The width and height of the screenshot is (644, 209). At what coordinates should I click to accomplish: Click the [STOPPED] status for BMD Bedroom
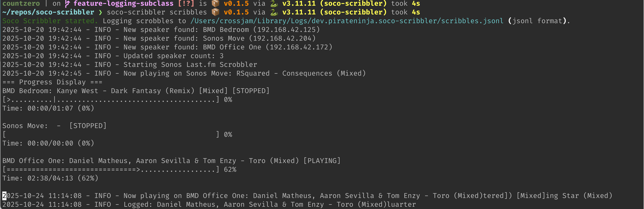click(x=251, y=91)
